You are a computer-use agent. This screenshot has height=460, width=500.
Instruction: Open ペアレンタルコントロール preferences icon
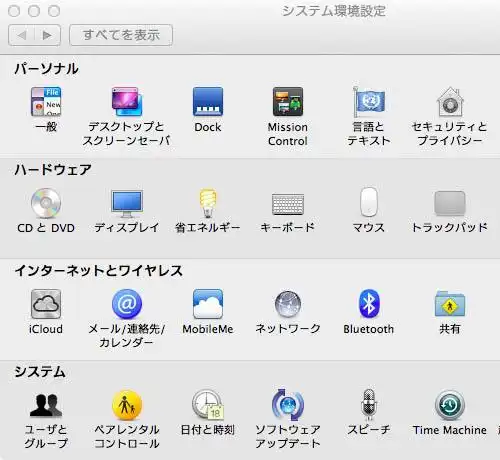point(127,405)
